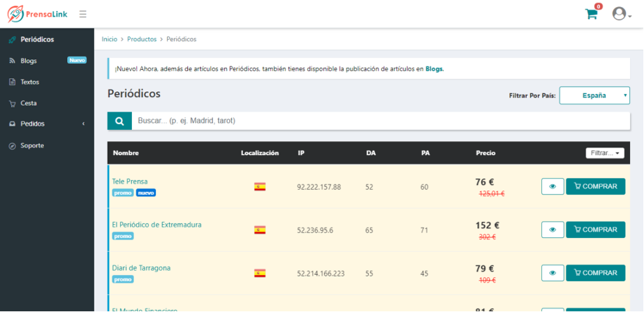The image size is (644, 312).
Task: Select IP 52.214.166.223
Action: click(321, 274)
